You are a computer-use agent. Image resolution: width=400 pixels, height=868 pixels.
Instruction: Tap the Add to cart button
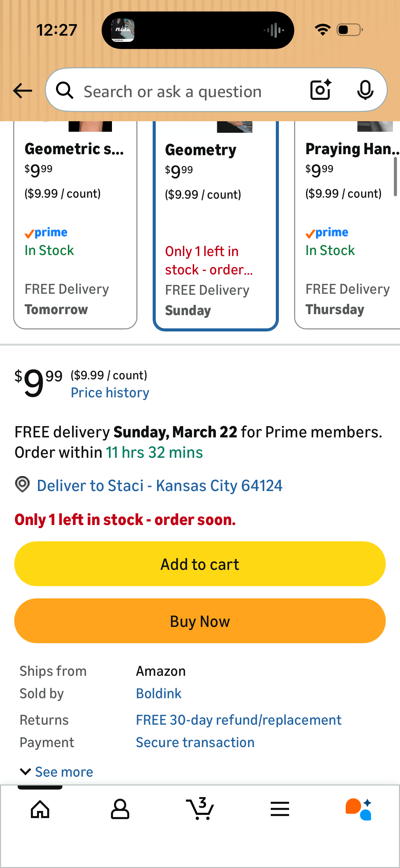point(200,564)
